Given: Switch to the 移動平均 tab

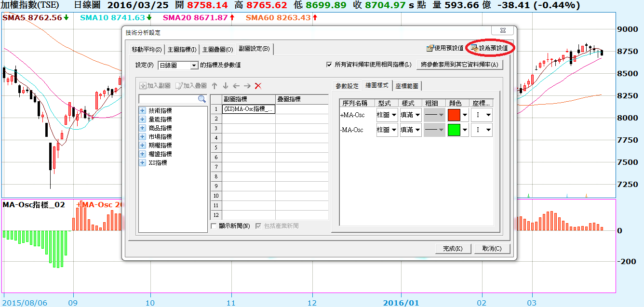Looking at the screenshot, I should (x=147, y=50).
